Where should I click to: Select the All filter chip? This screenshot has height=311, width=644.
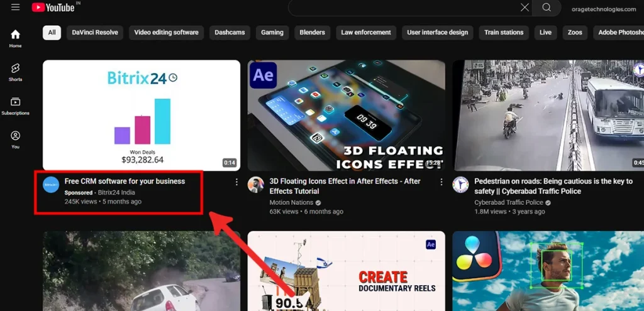pos(52,33)
